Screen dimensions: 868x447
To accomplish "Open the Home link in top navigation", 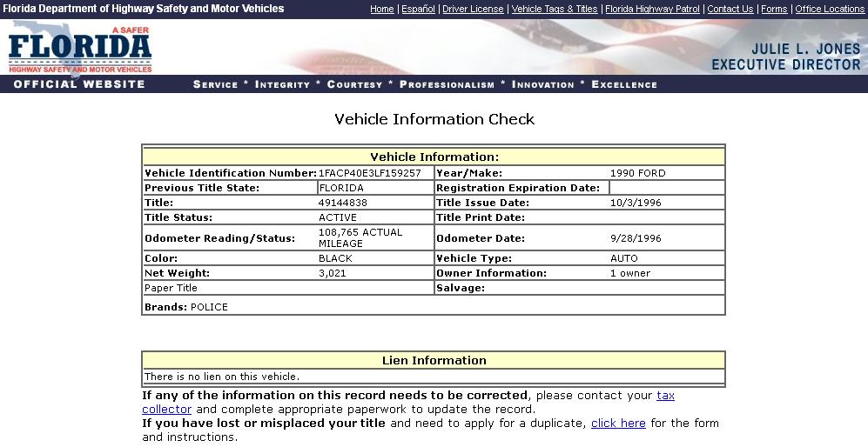I will click(x=381, y=9).
